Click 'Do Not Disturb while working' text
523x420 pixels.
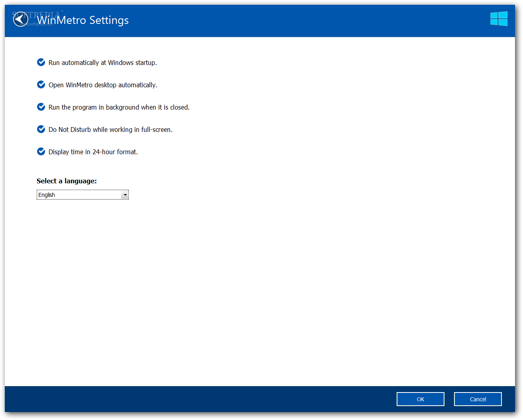[90, 130]
